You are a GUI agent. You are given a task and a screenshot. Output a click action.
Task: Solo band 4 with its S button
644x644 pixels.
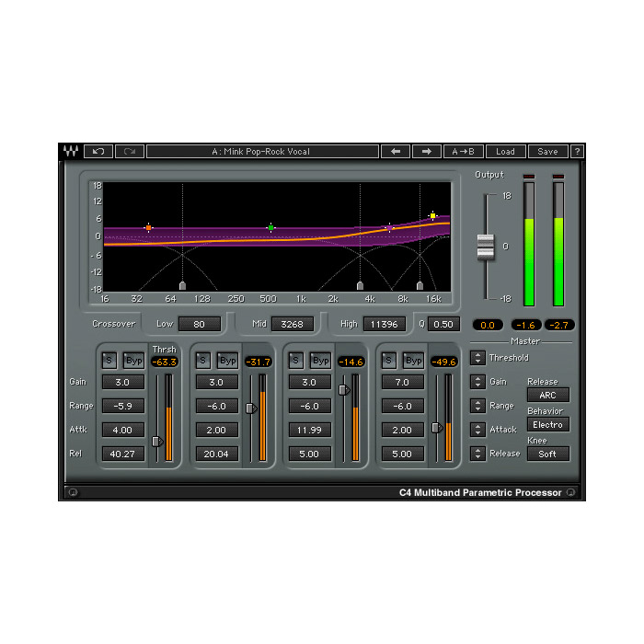pyautogui.click(x=388, y=361)
